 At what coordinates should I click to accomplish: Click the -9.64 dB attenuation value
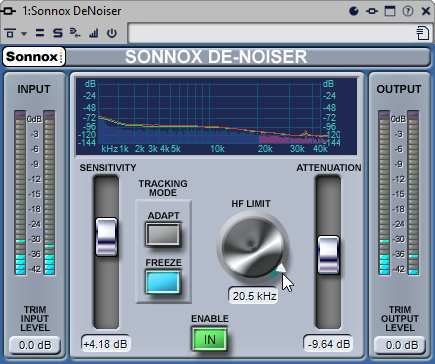click(x=328, y=344)
